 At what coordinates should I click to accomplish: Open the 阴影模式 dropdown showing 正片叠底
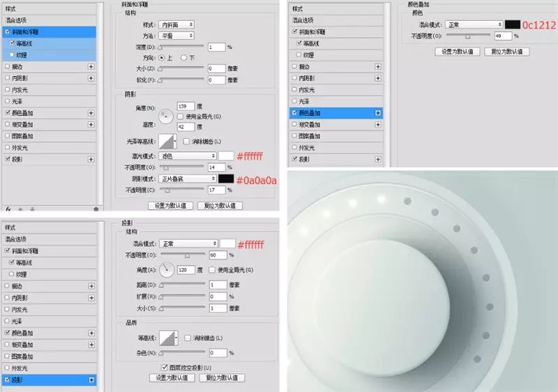[x=188, y=179]
